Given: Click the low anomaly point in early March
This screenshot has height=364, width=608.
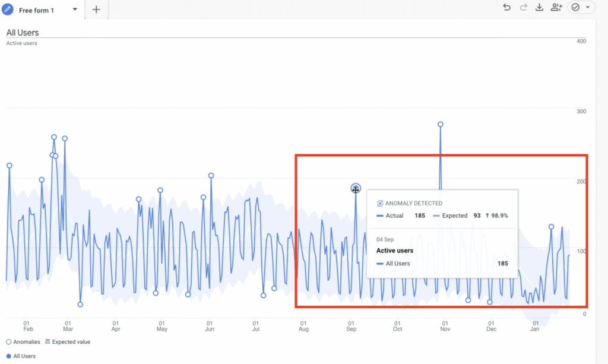Looking at the screenshot, I should pos(80,304).
